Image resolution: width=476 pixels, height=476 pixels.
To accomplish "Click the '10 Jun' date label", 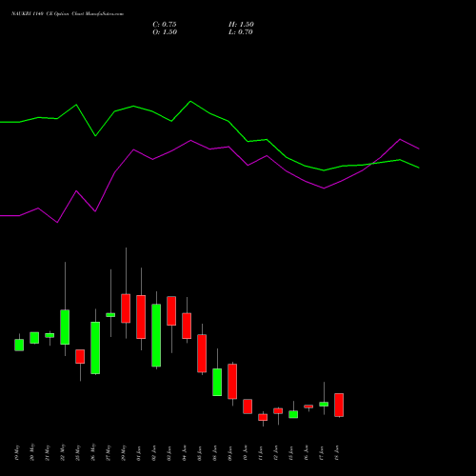I will (246, 452).
